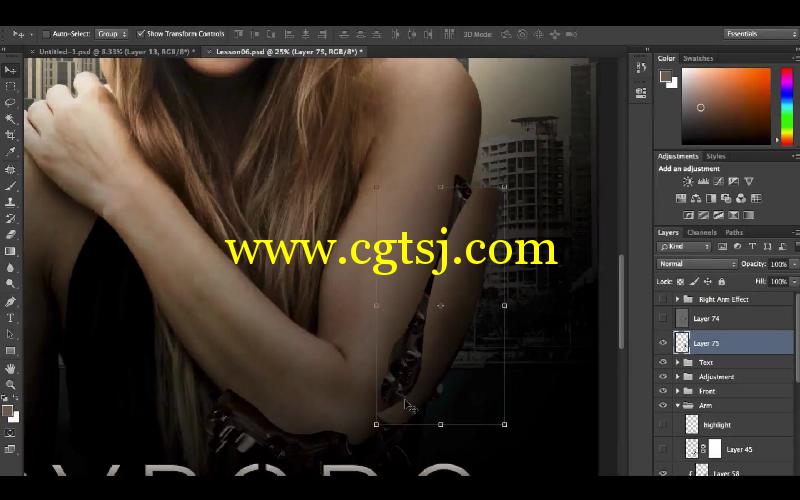Expand the Adjustment layer group
The width and height of the screenshot is (800, 500).
pos(678,377)
